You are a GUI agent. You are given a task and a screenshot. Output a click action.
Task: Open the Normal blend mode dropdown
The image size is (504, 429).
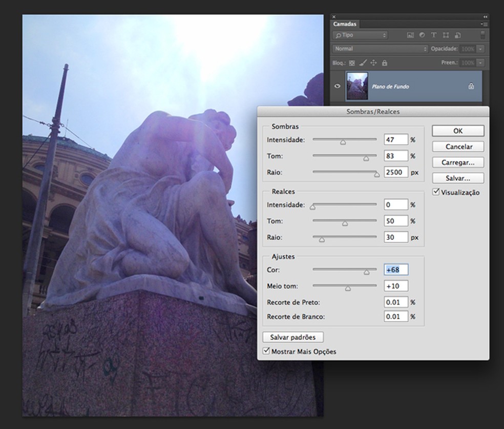coord(380,49)
